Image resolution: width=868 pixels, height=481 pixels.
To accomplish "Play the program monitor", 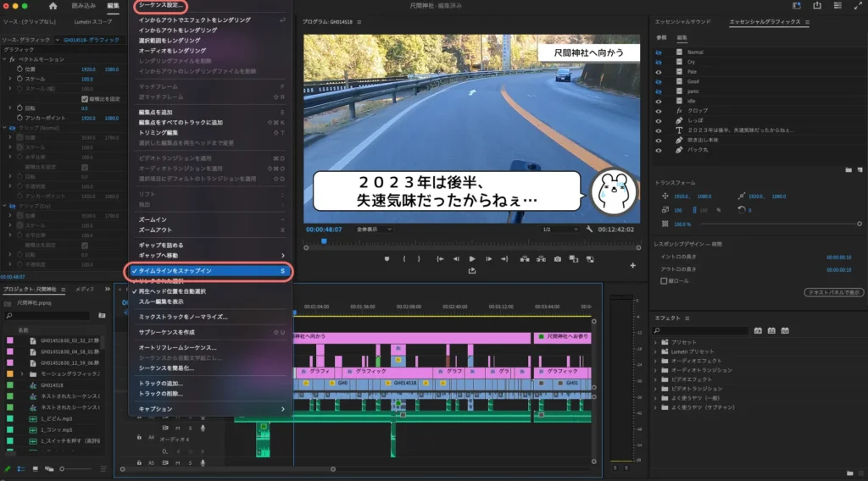I will (472, 259).
